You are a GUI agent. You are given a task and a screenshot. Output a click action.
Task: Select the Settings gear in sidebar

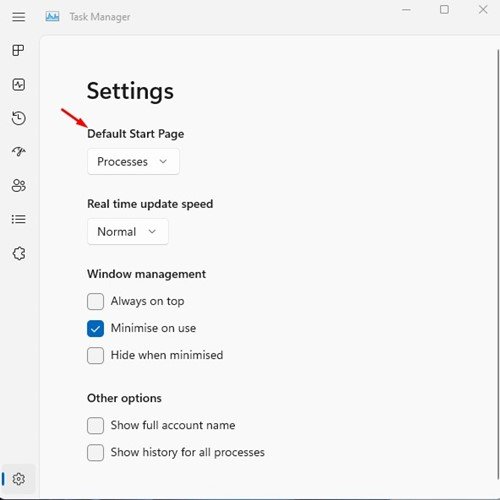tap(19, 479)
